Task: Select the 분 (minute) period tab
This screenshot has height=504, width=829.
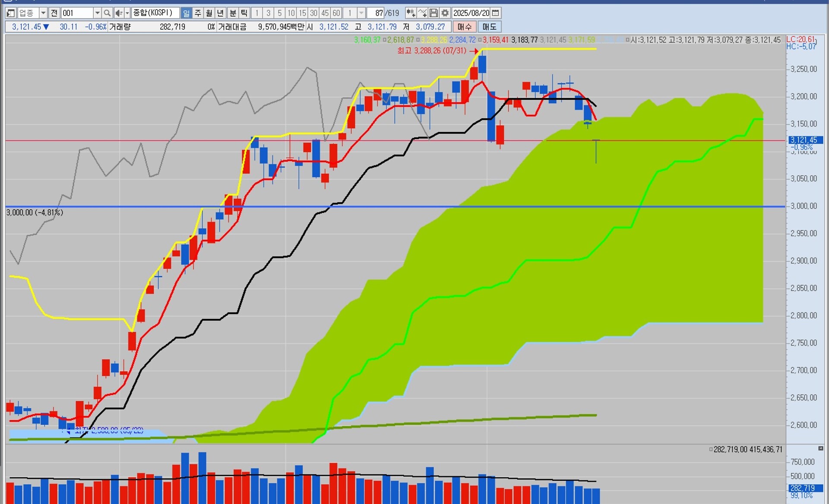Action: click(x=233, y=13)
